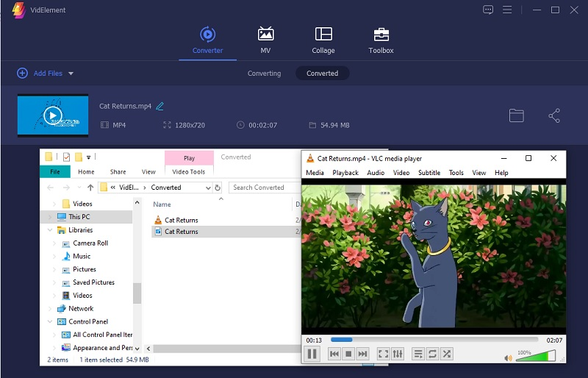Select the Cat Returns file with VLC icon
The image size is (588, 378).
181,220
